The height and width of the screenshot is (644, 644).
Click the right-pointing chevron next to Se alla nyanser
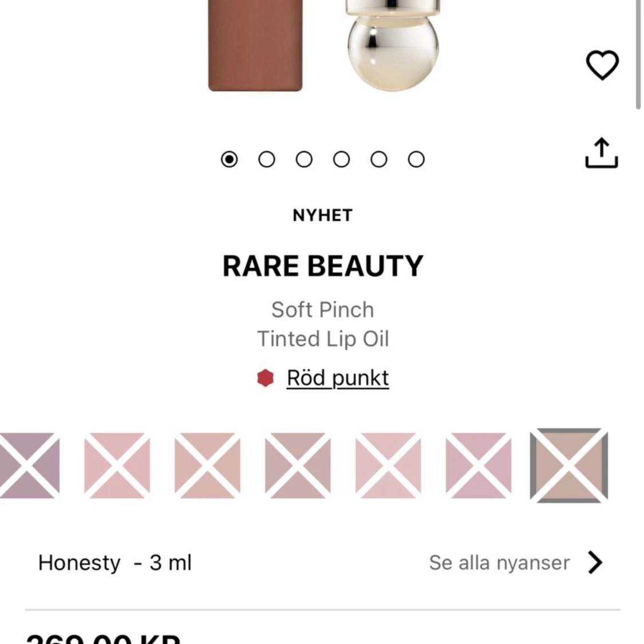click(x=595, y=563)
